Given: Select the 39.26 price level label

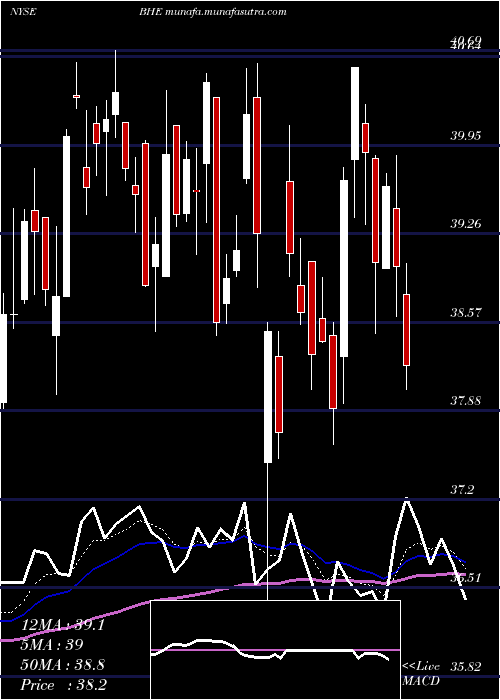Looking at the screenshot, I should (466, 223).
